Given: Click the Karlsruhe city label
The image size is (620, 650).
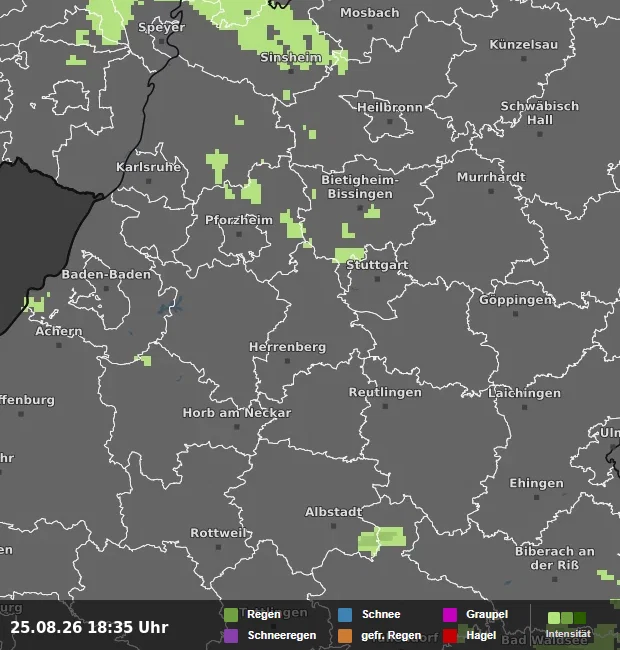Looking at the screenshot, I should (x=148, y=167).
